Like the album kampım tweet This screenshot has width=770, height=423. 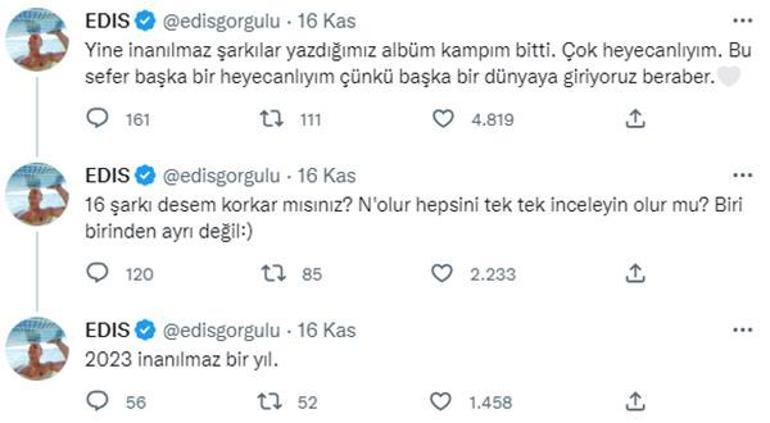pos(443,119)
